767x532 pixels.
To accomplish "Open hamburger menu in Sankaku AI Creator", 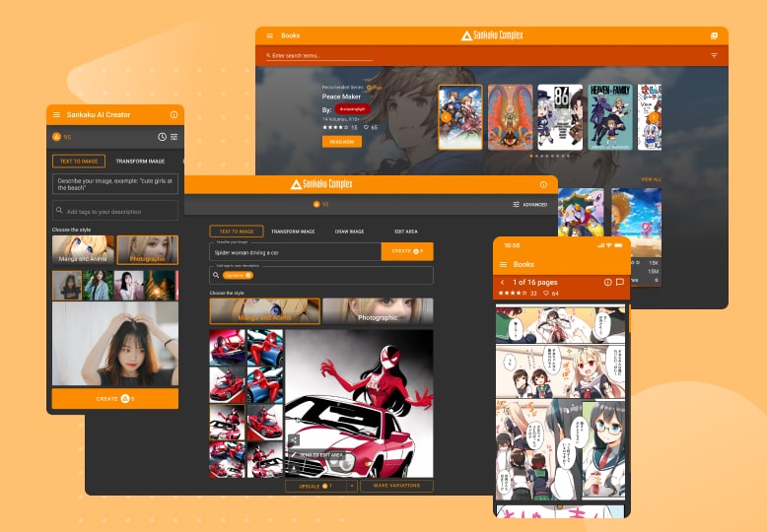I will pos(56,115).
